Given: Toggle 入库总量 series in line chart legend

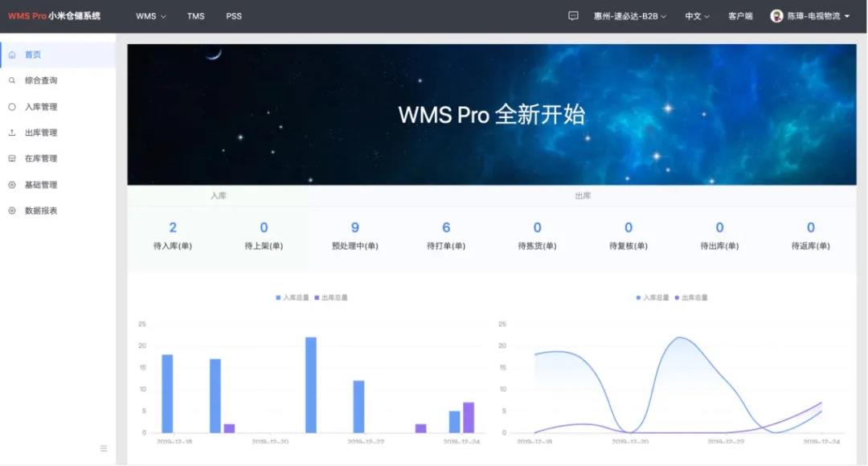Looking at the screenshot, I should (653, 297).
